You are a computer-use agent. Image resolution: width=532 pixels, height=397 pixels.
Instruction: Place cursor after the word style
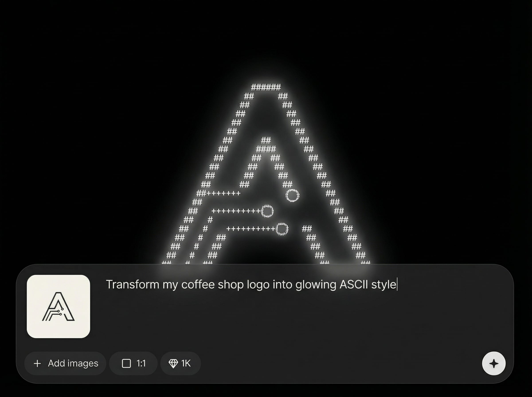pyautogui.click(x=397, y=284)
